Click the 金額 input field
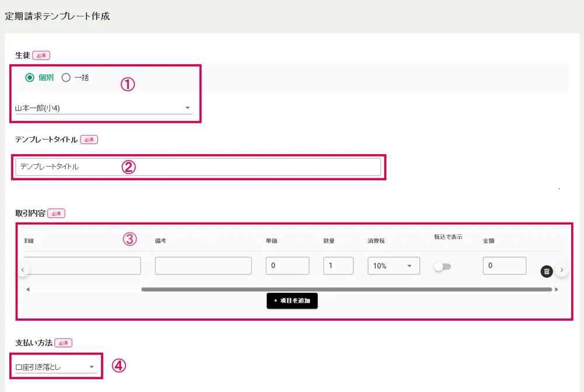Image resolution: width=584 pixels, height=392 pixels. point(504,266)
